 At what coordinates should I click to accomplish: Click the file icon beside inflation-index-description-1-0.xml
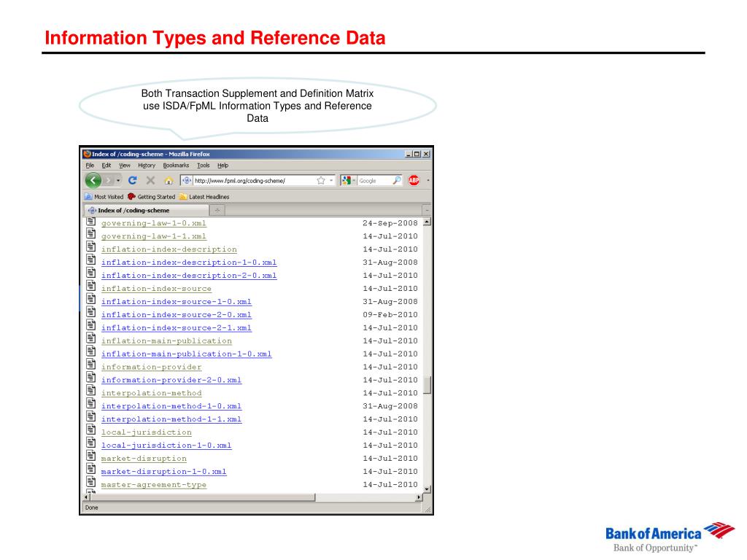coord(91,260)
